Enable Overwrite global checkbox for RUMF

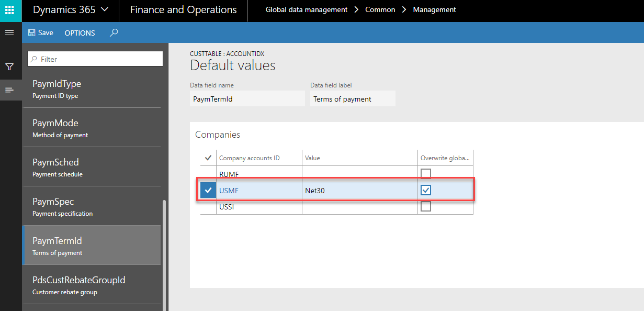pos(426,174)
